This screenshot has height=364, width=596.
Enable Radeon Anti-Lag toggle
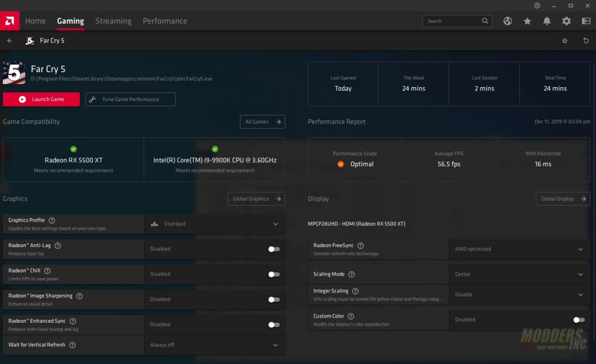pos(274,249)
